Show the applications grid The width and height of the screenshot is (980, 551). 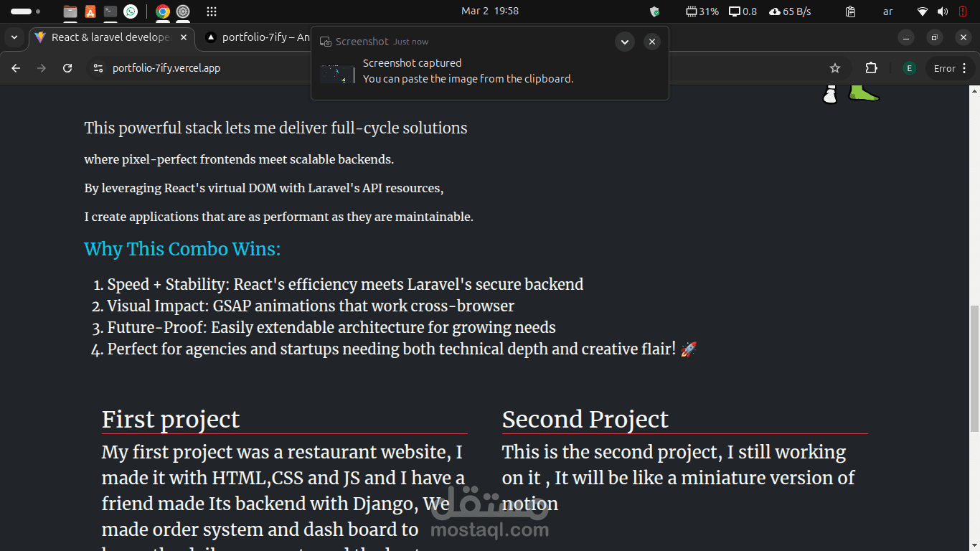click(212, 11)
